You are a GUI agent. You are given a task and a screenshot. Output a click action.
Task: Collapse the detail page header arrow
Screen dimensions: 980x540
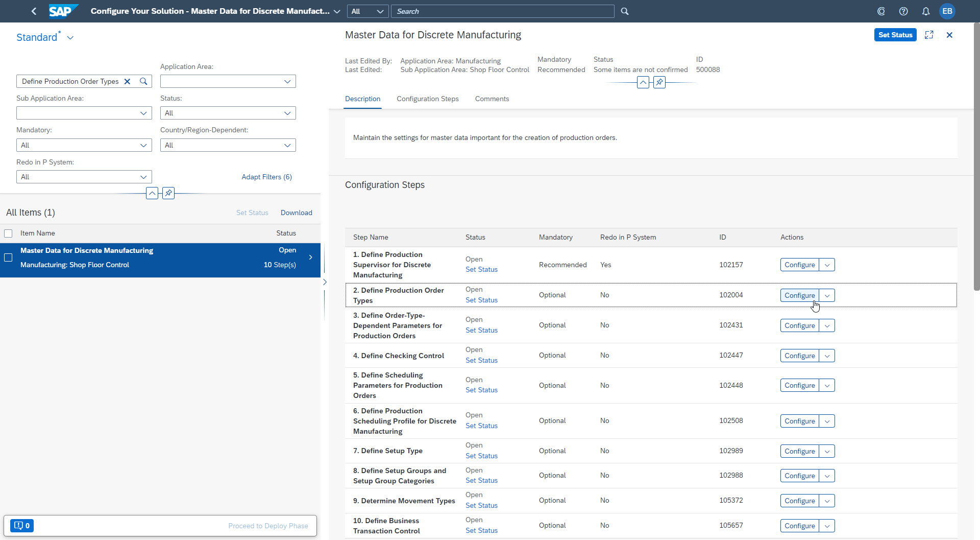click(x=643, y=82)
